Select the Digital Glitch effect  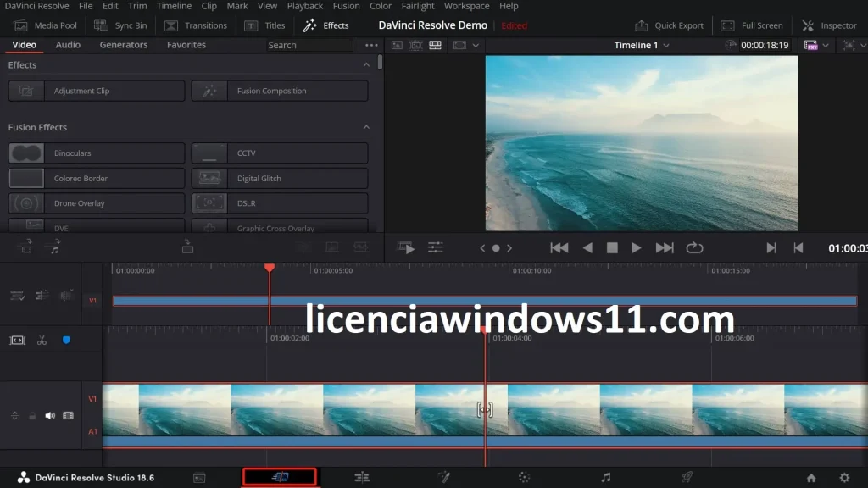coord(280,179)
